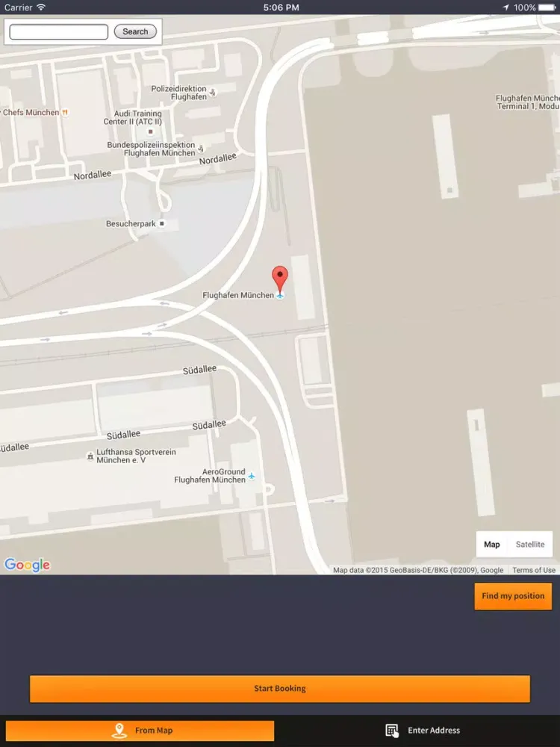
Task: Click the Start Booking button
Action: (280, 689)
